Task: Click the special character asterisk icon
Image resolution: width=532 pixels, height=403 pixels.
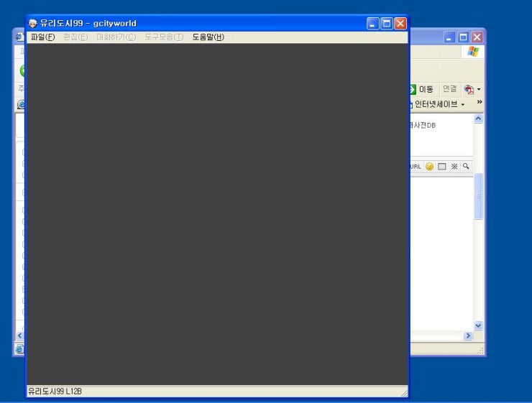Action: pos(454,167)
